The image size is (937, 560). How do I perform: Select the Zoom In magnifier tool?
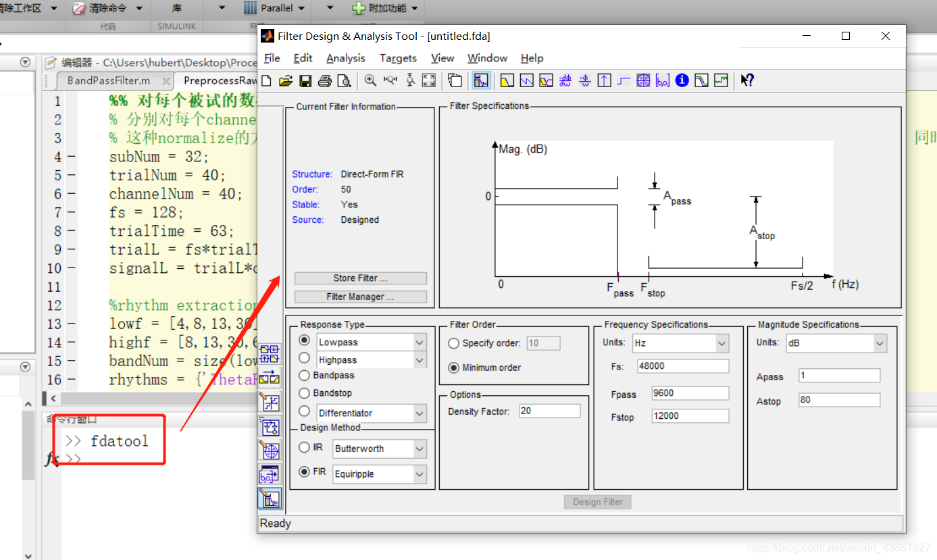tap(370, 80)
